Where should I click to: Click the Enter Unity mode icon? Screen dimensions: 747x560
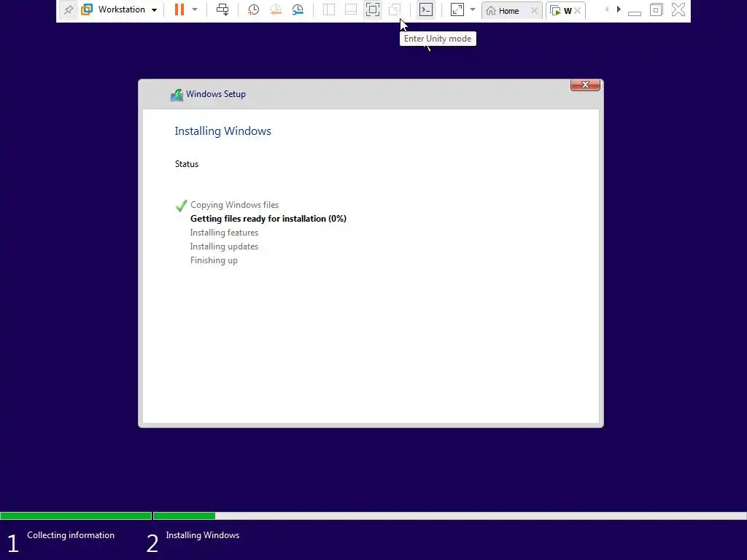tap(395, 9)
